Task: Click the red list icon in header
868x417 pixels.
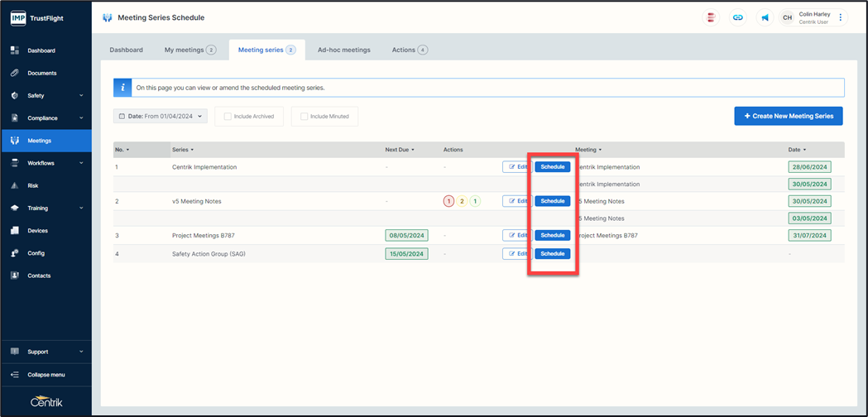Action: point(711,17)
